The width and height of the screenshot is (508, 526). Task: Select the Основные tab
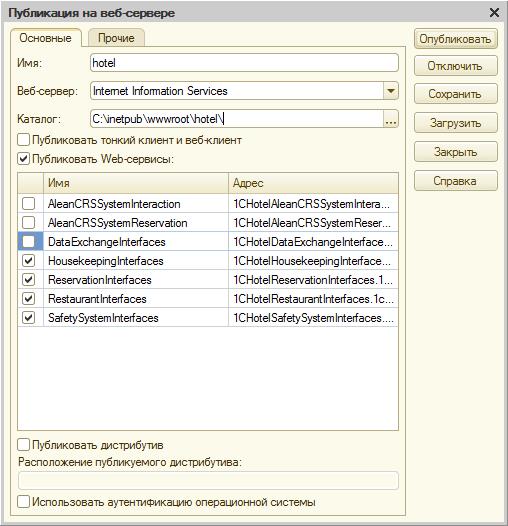45,38
